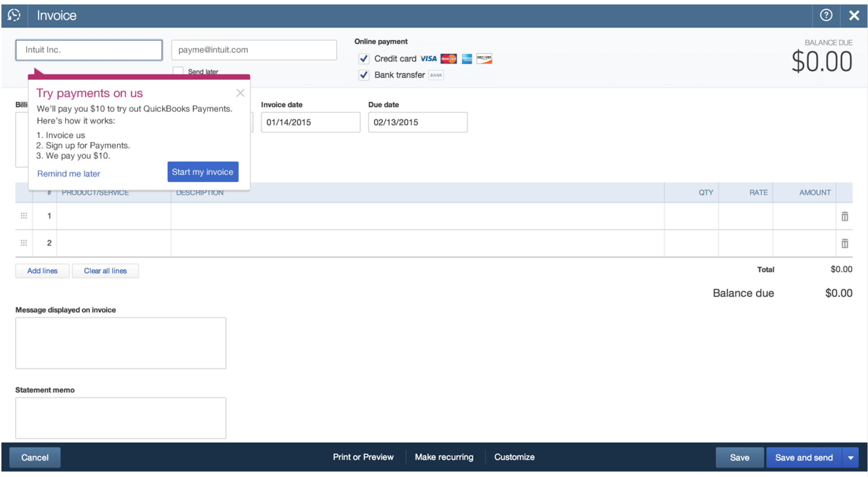Dismiss the Try payments popup
868x477 pixels.
pyautogui.click(x=240, y=93)
